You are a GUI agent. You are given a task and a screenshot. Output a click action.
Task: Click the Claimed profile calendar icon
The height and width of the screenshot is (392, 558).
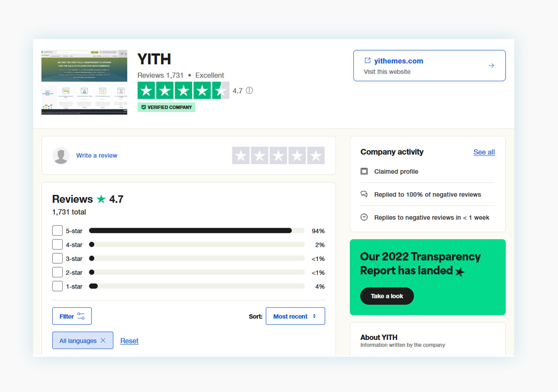point(364,171)
